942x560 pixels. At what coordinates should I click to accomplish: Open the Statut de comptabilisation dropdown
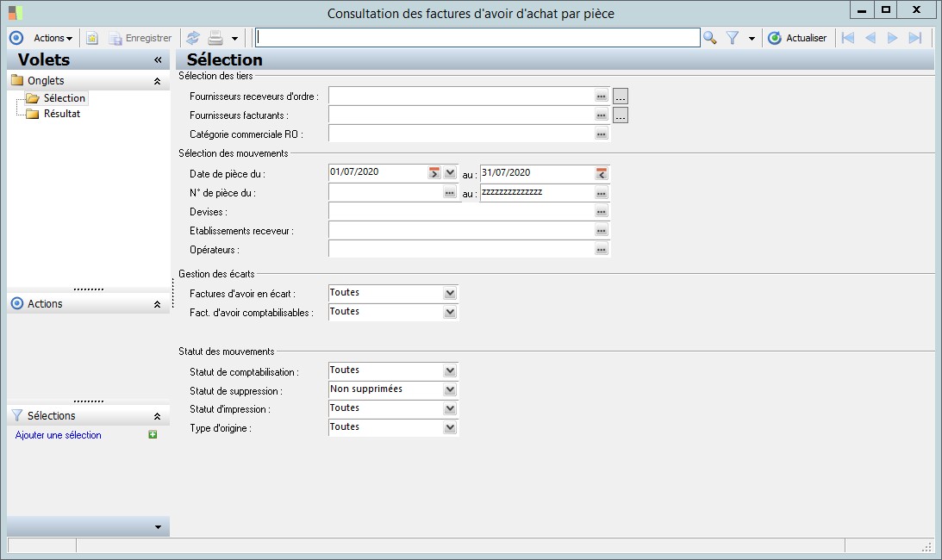coord(450,370)
